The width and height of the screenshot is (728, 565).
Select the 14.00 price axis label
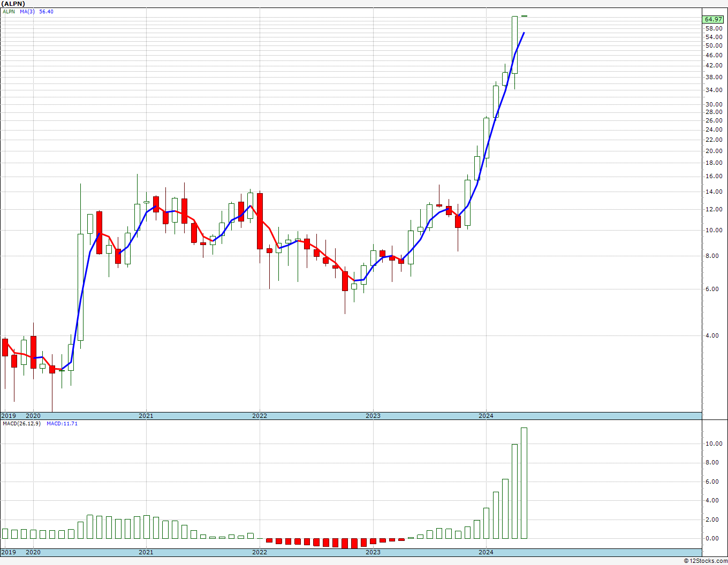click(714, 192)
